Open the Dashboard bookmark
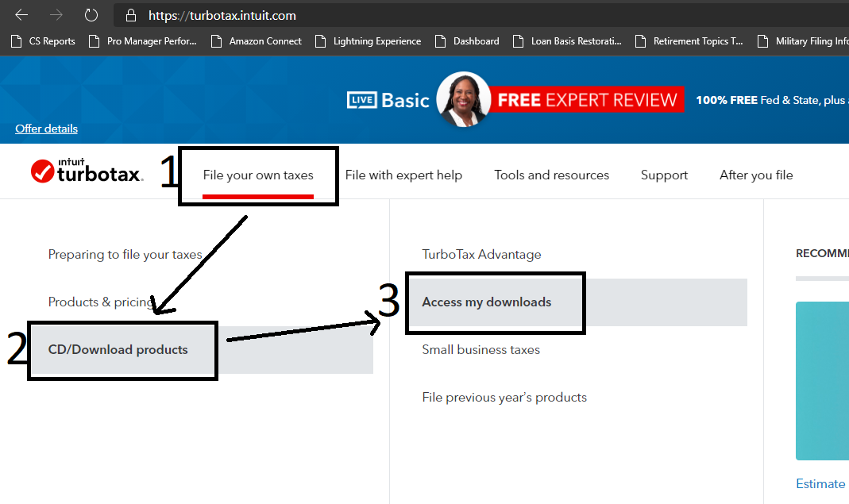 pos(467,41)
